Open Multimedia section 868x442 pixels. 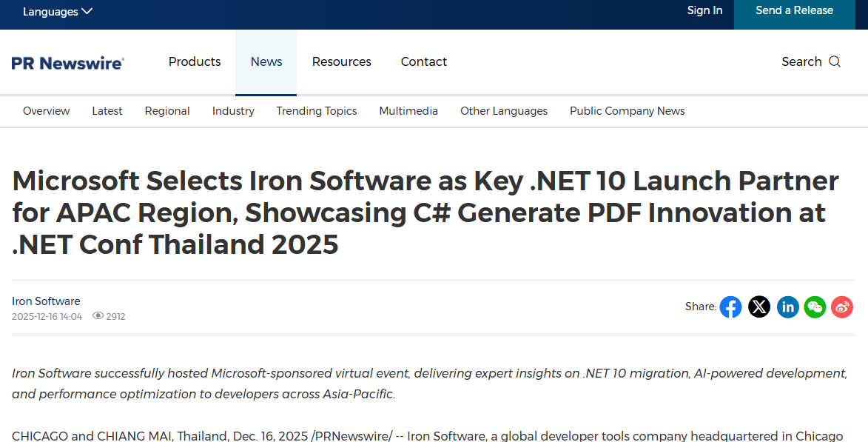408,111
